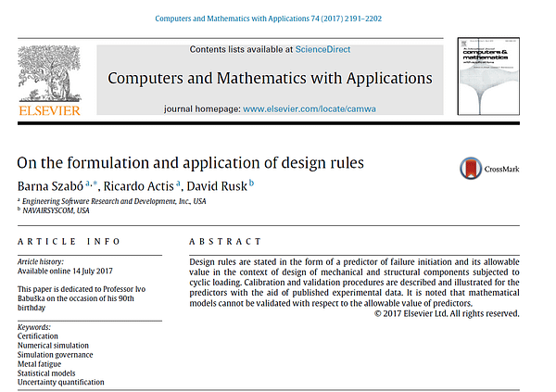
Task: Click author name Barna Szabó
Action: (50, 186)
